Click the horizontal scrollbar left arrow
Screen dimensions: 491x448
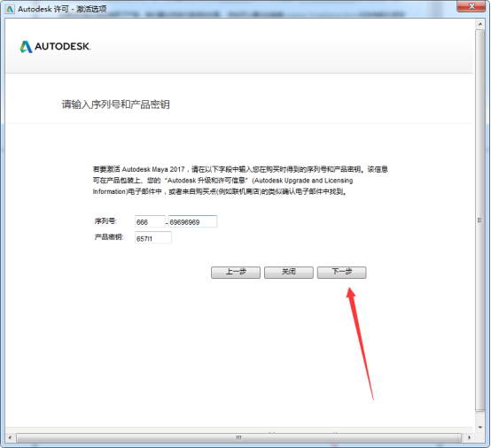click(10, 437)
